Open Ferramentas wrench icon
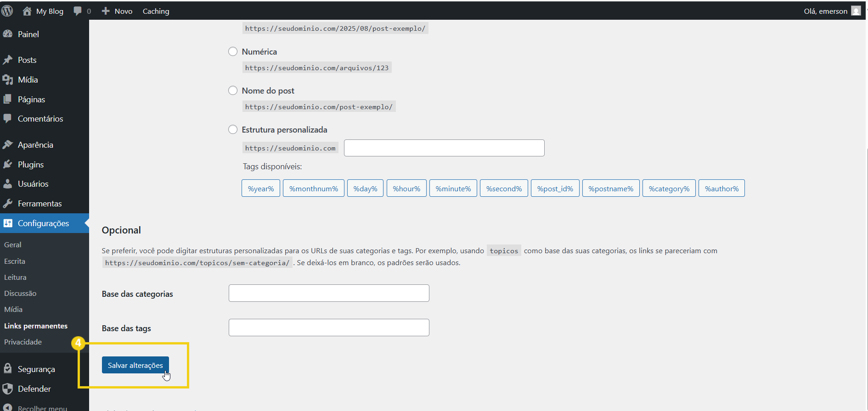Image resolution: width=868 pixels, height=411 pixels. [x=8, y=204]
